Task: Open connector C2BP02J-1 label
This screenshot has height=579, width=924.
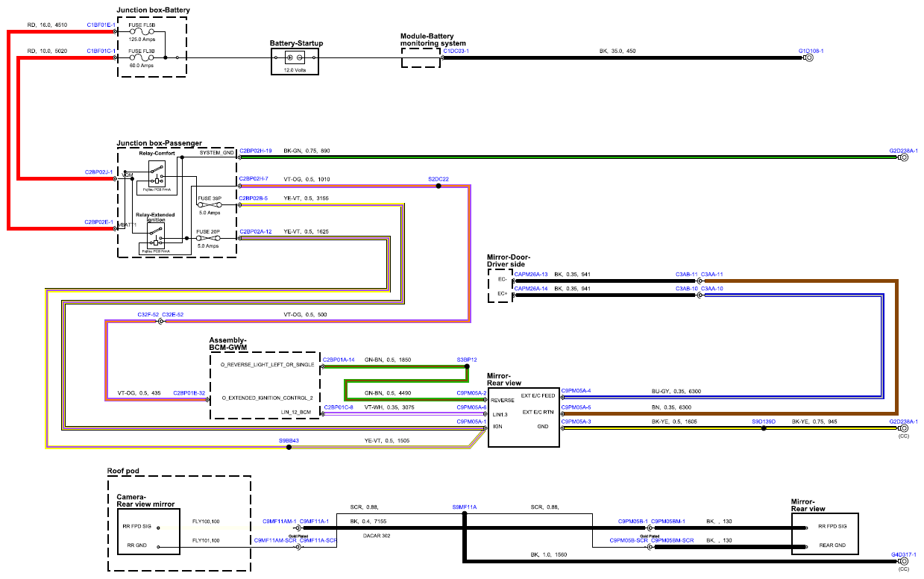Action: click(98, 172)
